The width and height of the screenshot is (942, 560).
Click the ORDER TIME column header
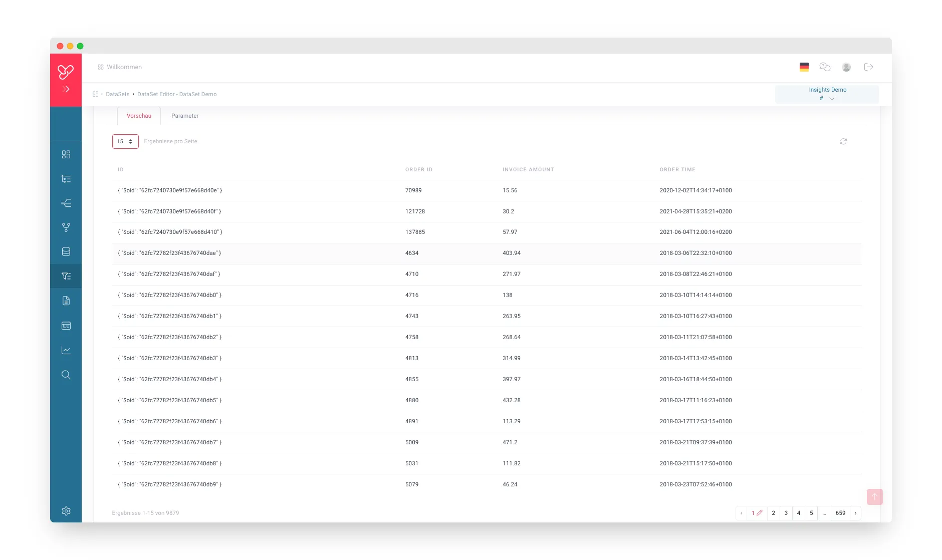(677, 170)
